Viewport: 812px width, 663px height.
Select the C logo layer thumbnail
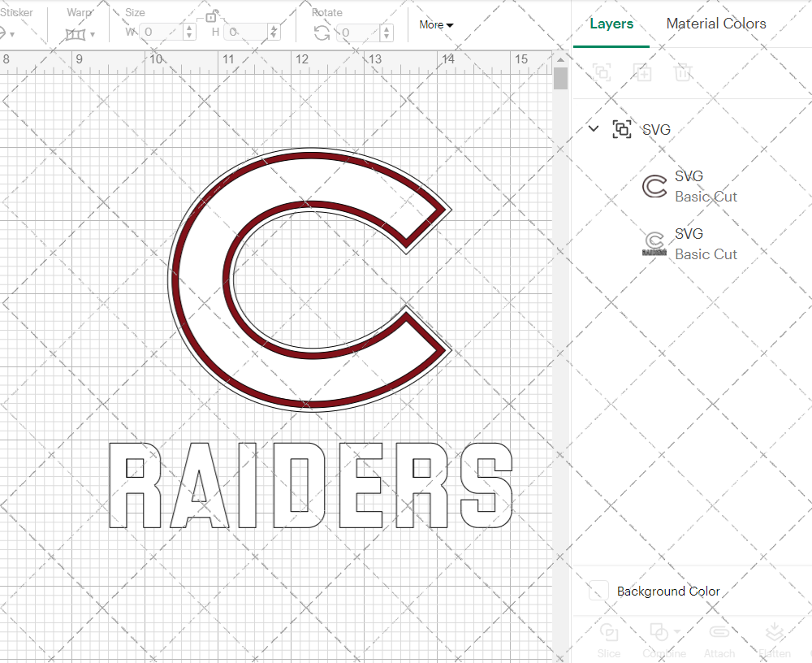tap(654, 187)
